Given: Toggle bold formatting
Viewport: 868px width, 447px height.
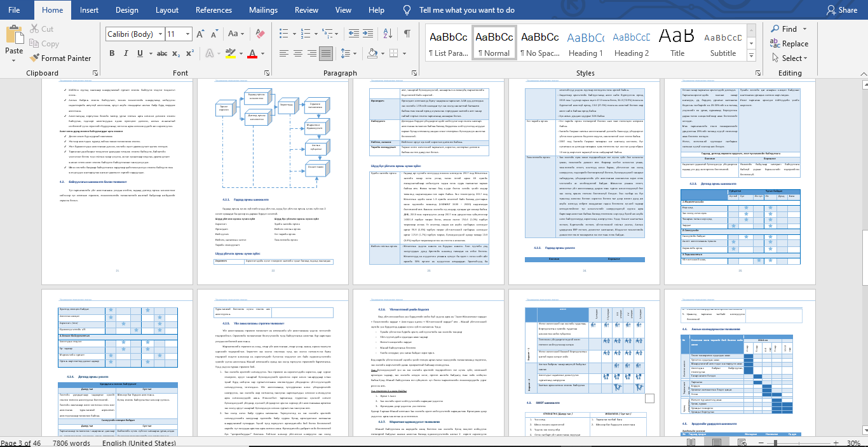Looking at the screenshot, I should coord(112,53).
